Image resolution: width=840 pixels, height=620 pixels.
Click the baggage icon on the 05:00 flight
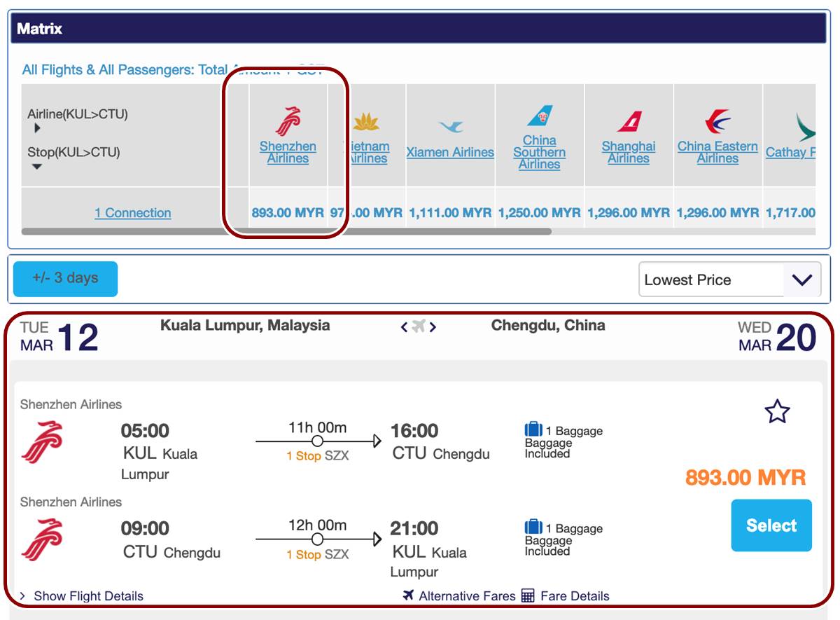click(x=533, y=429)
